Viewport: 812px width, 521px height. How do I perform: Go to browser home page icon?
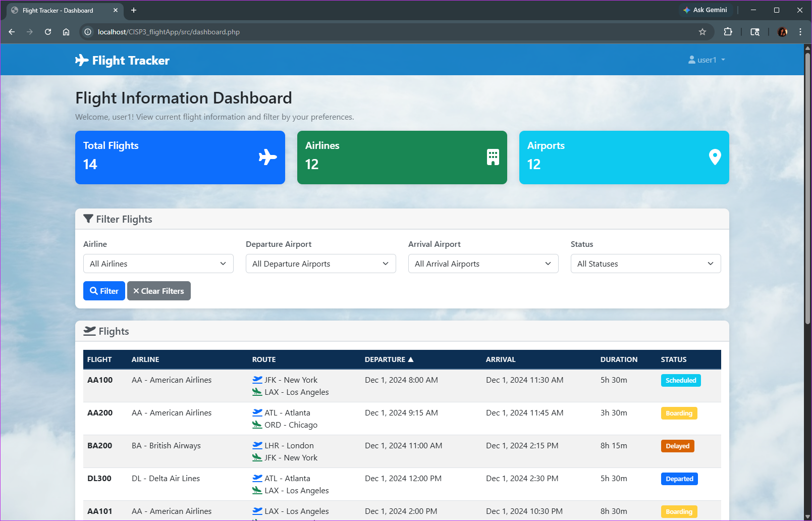pyautogui.click(x=66, y=32)
